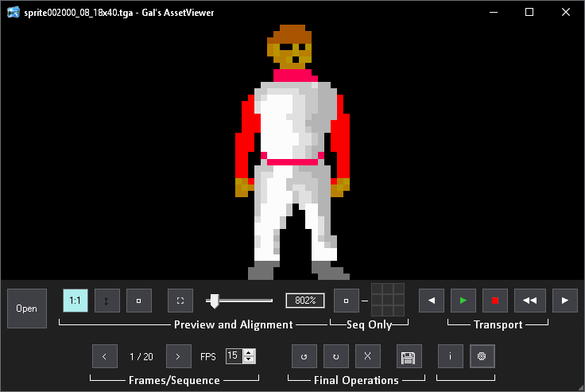
Task: Increase FPS with up stepper arrow
Action: tap(250, 352)
